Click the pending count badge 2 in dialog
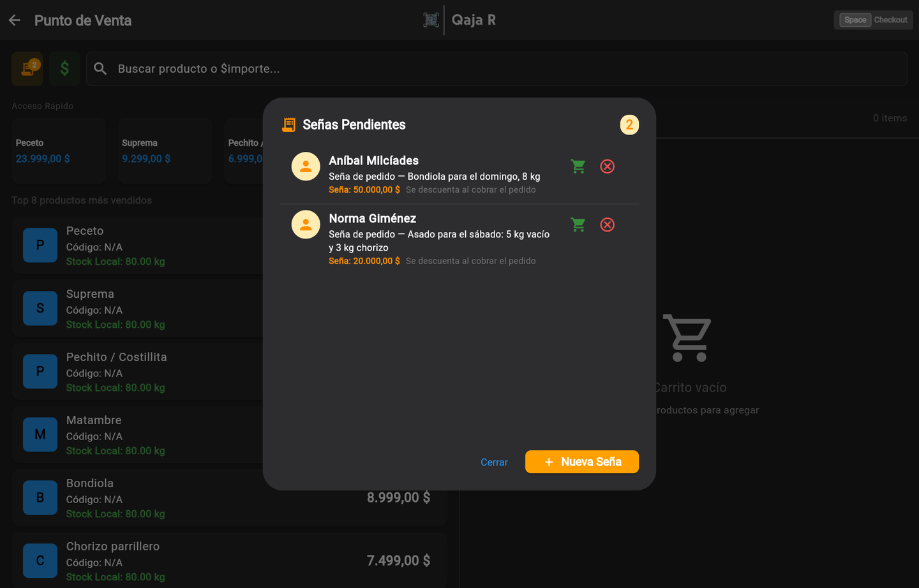Image resolution: width=919 pixels, height=588 pixels. 629,125
